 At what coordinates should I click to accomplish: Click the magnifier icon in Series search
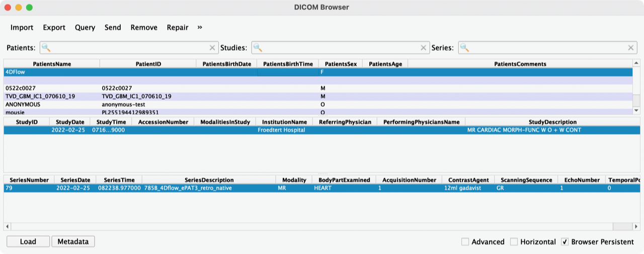tap(465, 48)
